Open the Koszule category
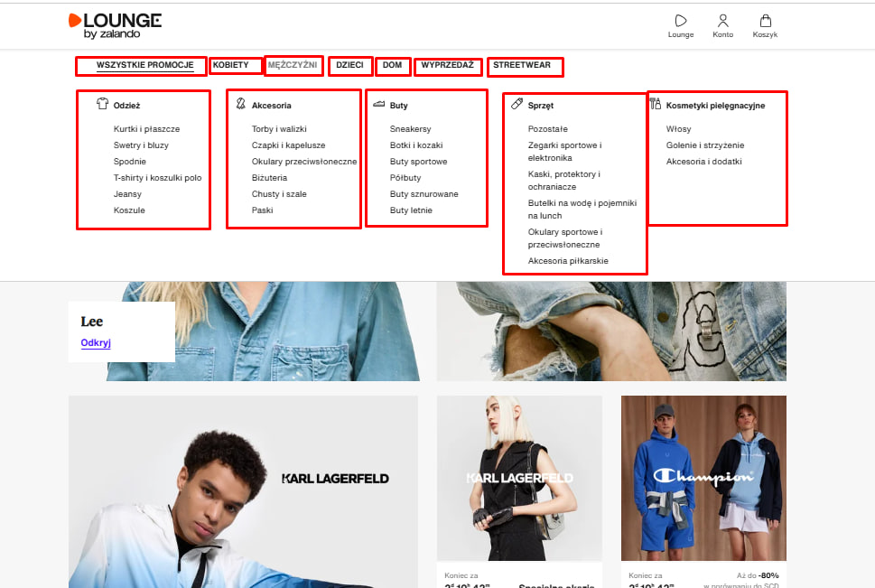 pos(129,210)
